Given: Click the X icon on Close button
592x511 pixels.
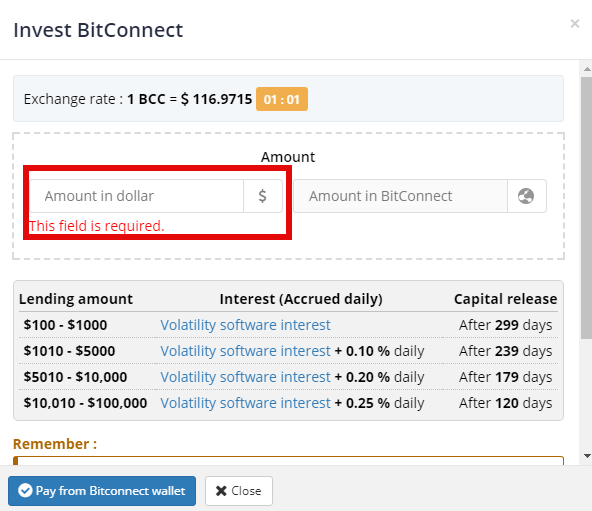Looking at the screenshot, I should [221, 491].
